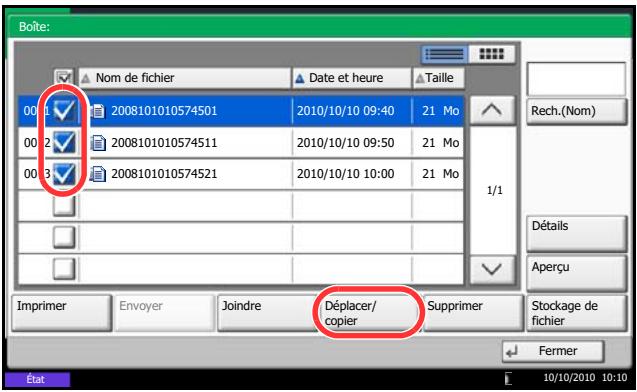Screen dimensions: 637x392
Task: Uncheck the checkbox for file 0002
Action: click(x=64, y=142)
